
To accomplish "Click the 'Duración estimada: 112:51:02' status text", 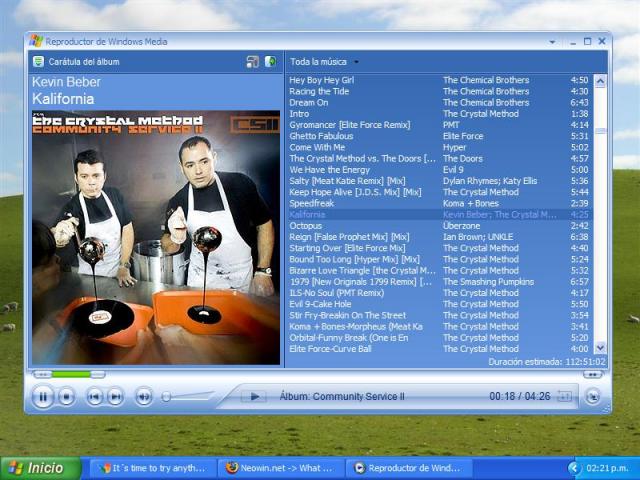I will click(x=547, y=362).
